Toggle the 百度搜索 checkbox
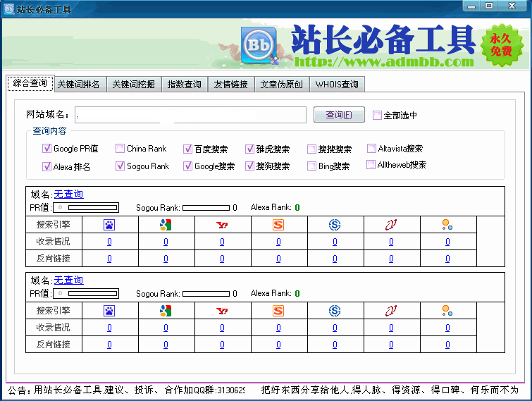The height and width of the screenshot is (401, 532). click(x=187, y=149)
